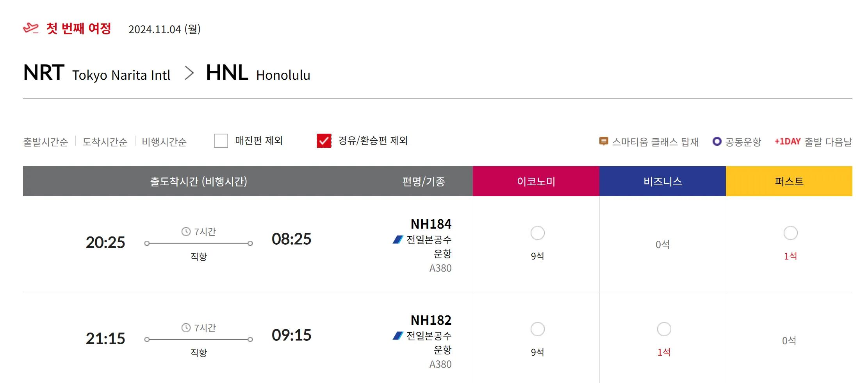
Task: Click the yellow 퍼스트 column header
Action: pos(789,181)
